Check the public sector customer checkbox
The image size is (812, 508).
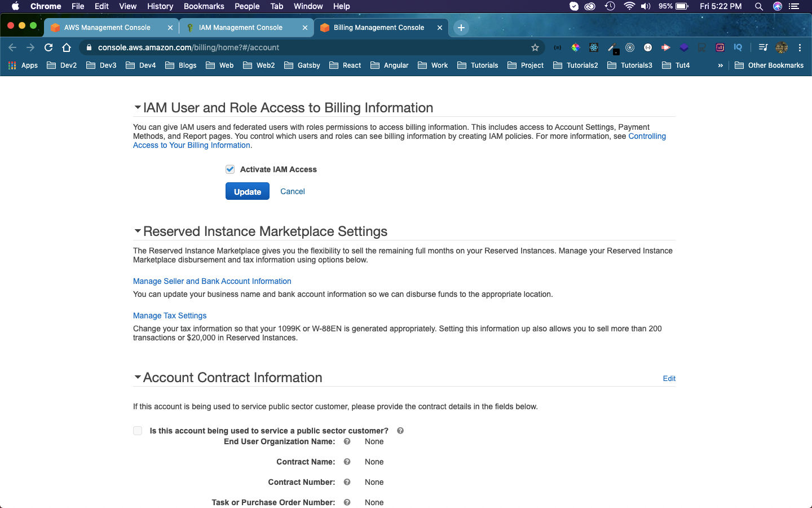[x=138, y=431]
